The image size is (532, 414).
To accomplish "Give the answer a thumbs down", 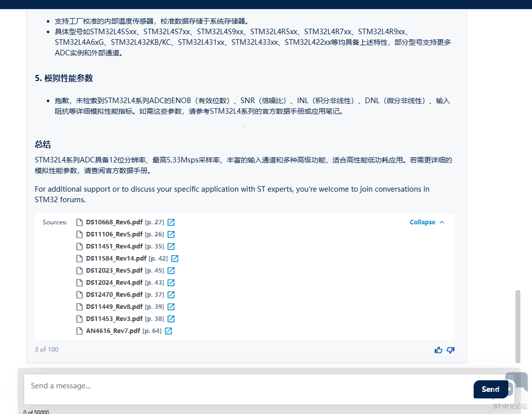I will pos(450,350).
